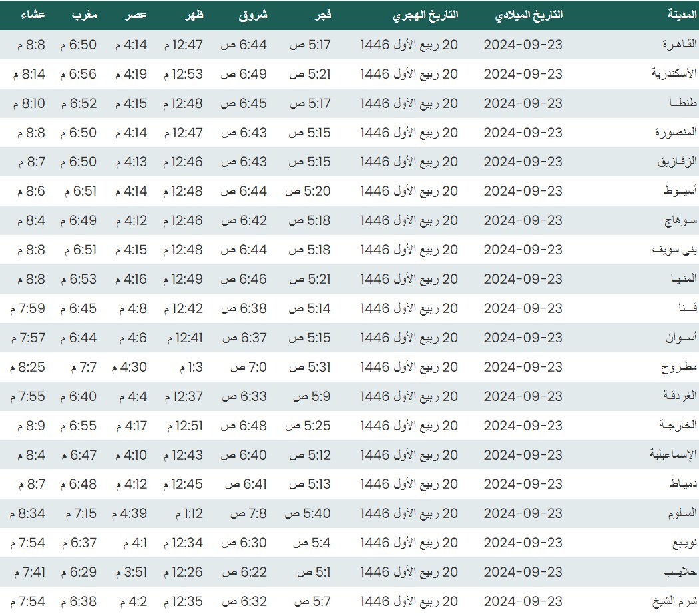
Task: Select the مغرب column header
Action: (84, 15)
